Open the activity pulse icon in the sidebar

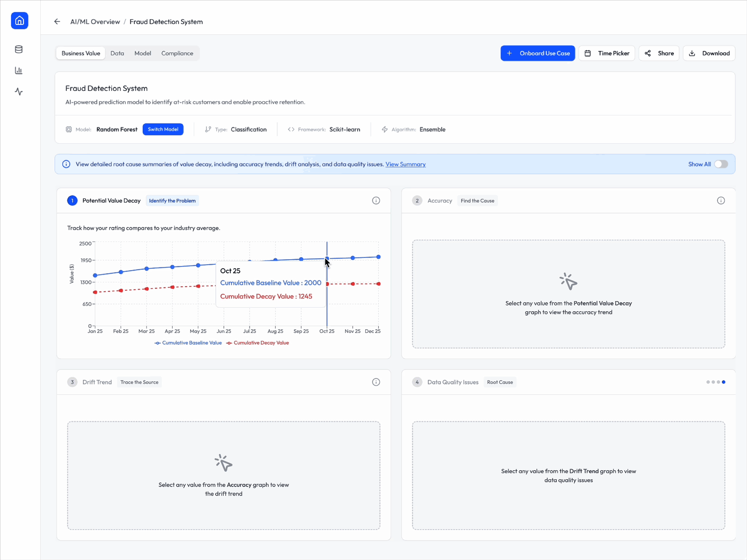click(x=19, y=92)
